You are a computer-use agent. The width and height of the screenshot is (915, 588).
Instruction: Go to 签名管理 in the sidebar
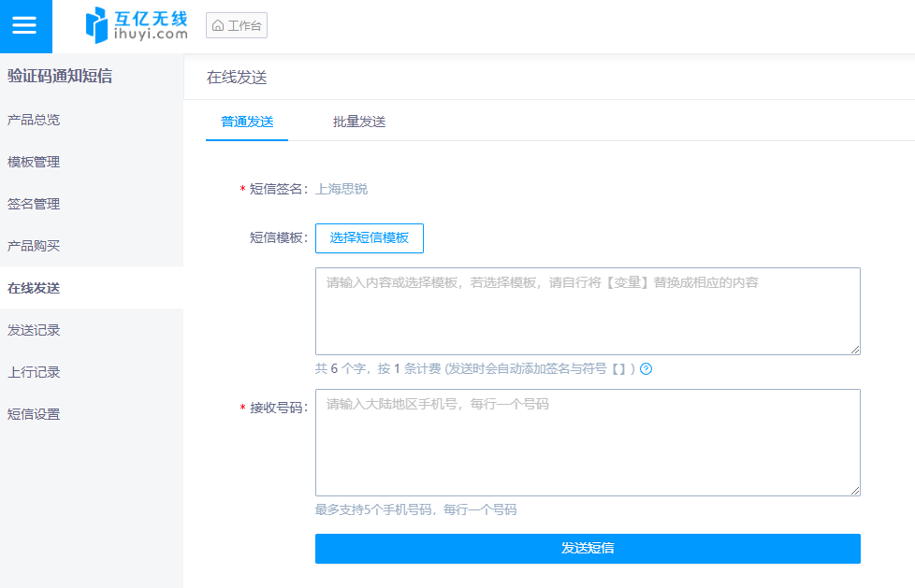[x=34, y=204]
